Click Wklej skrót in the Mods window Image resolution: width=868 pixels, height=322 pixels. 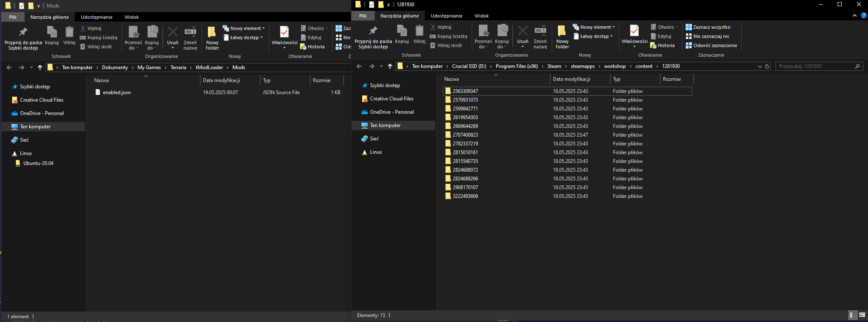pos(96,47)
